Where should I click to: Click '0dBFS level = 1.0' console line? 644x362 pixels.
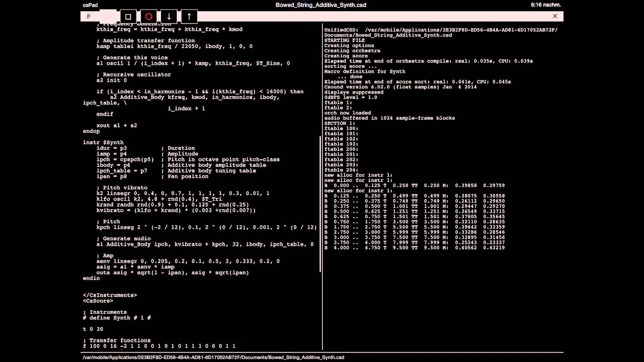coord(351,97)
